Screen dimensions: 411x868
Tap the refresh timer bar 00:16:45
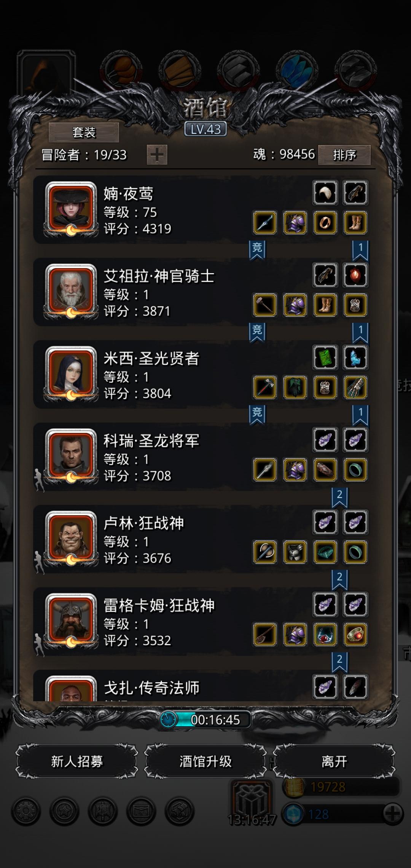[x=205, y=720]
